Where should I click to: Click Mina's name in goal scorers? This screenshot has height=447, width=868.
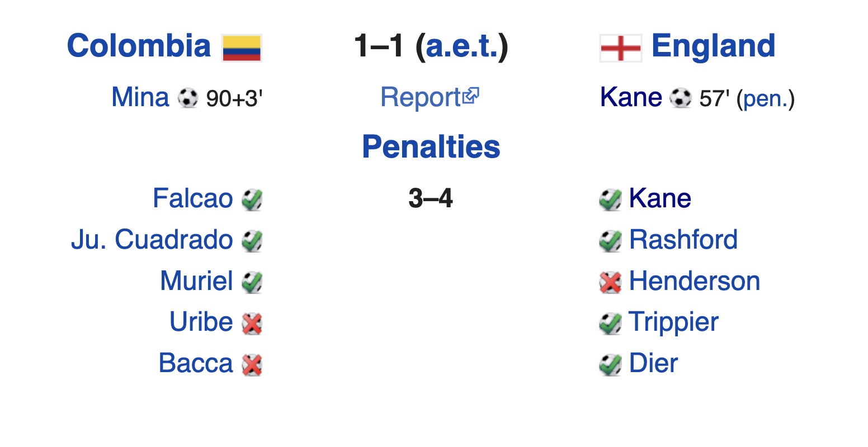[140, 97]
